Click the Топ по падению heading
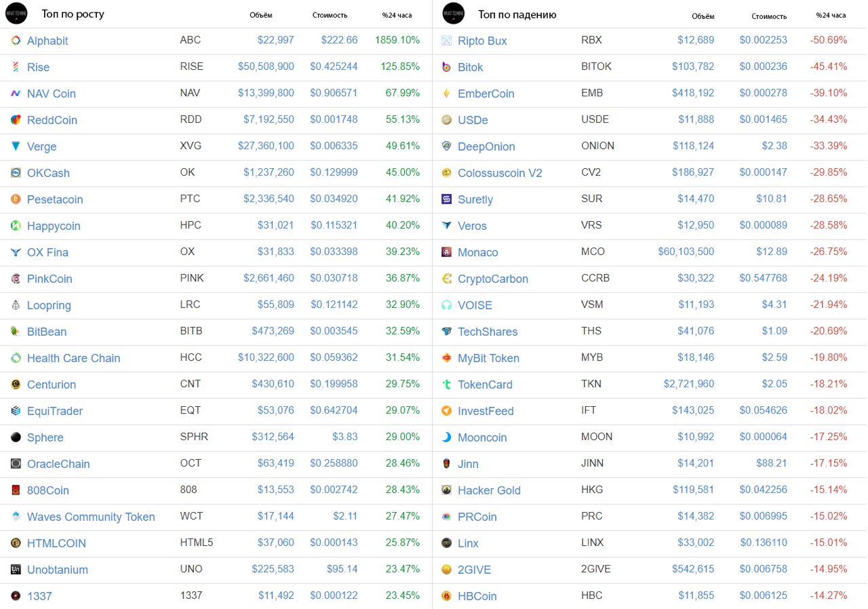The width and height of the screenshot is (868, 609). [517, 14]
